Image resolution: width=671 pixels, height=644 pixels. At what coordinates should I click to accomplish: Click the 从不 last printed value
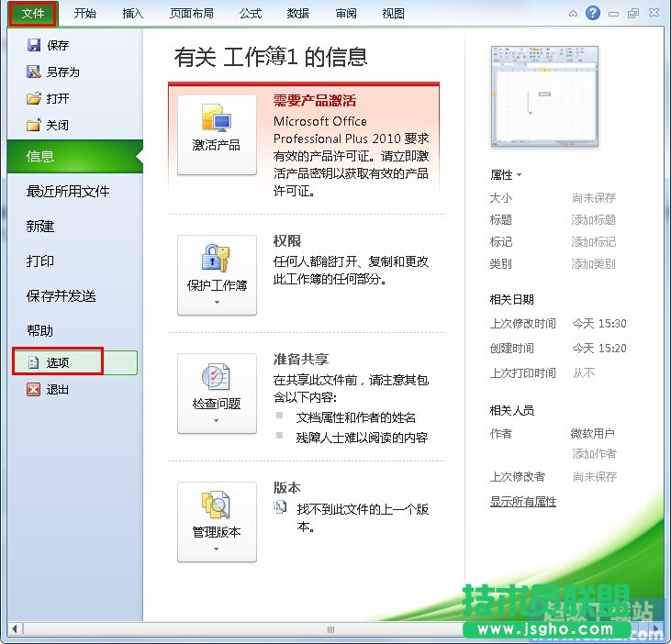[584, 372]
